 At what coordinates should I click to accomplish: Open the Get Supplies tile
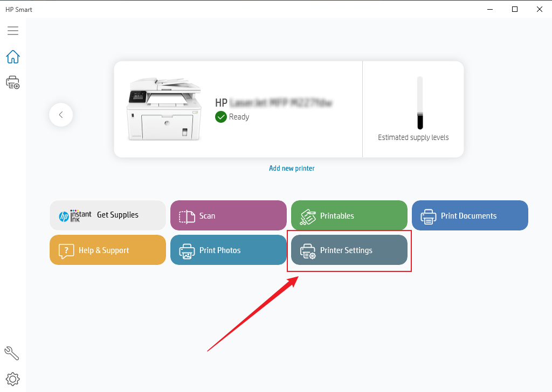click(108, 215)
